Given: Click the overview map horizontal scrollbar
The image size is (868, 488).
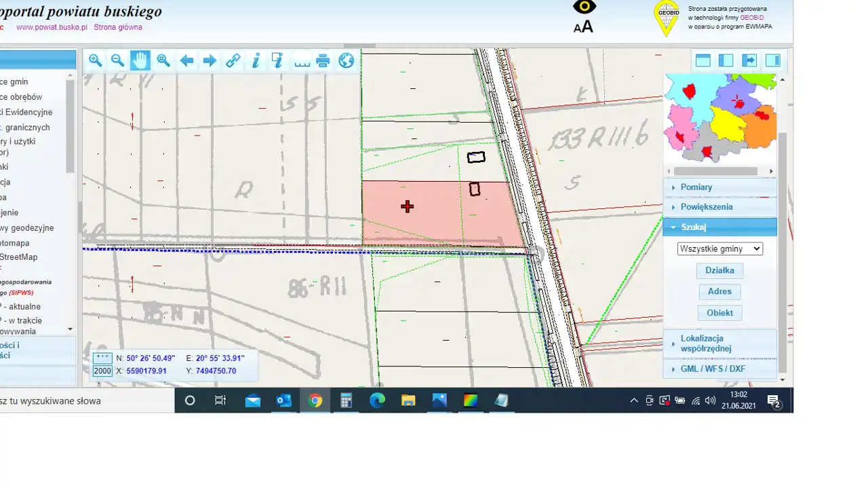Looking at the screenshot, I should (x=719, y=171).
